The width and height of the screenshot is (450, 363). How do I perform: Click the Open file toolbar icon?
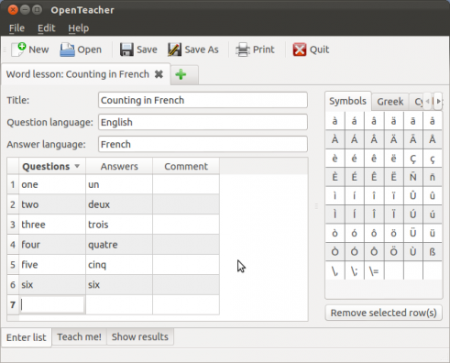67,50
